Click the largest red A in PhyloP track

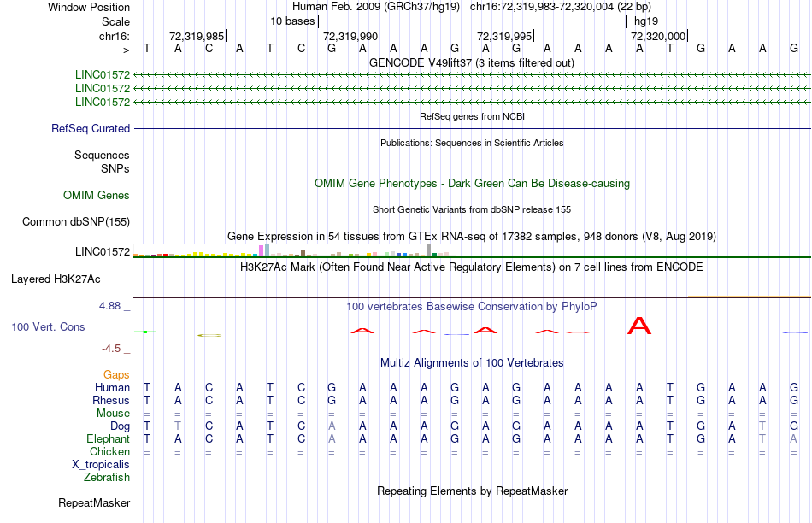(639, 326)
